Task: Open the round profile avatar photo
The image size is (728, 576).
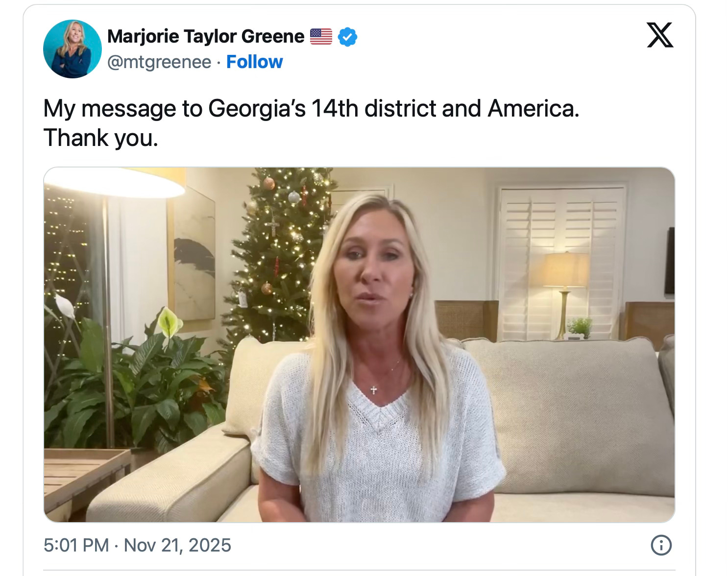Action: (72, 48)
